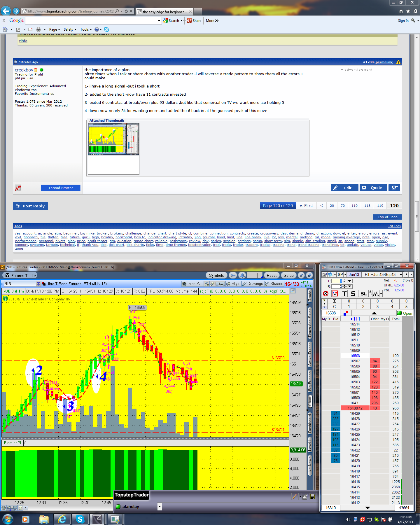This screenshot has height=525, width=420.
Task: Click the S order button in ladder
Action: pyautogui.click(x=353, y=294)
